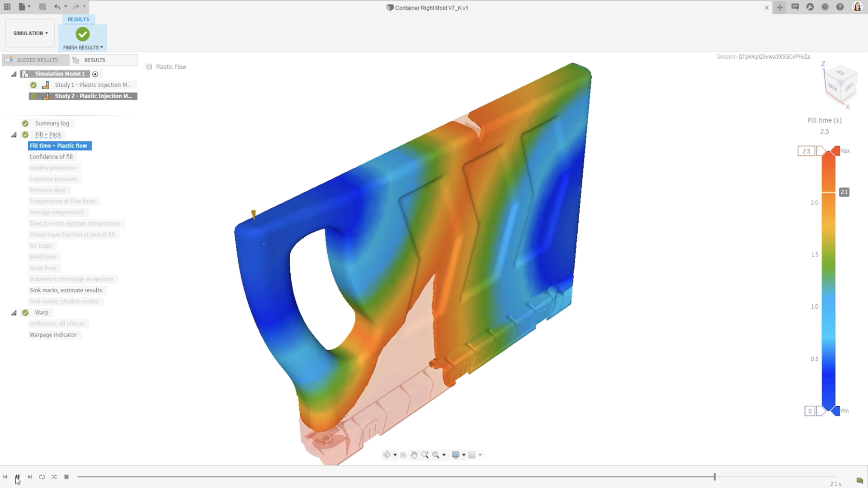The height and width of the screenshot is (488, 868).
Task: Open the job status clock icon
Action: coord(825,7)
